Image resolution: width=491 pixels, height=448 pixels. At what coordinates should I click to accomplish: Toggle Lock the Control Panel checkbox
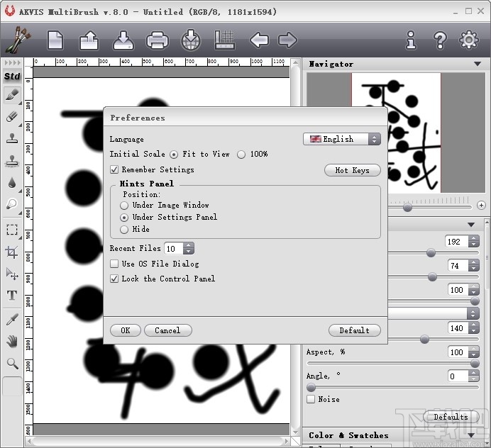114,279
